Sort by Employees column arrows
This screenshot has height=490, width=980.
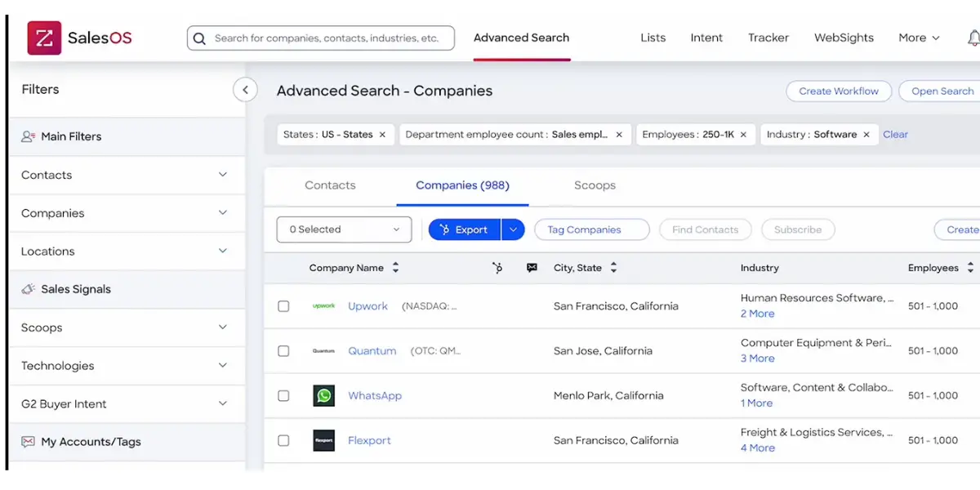(970, 268)
